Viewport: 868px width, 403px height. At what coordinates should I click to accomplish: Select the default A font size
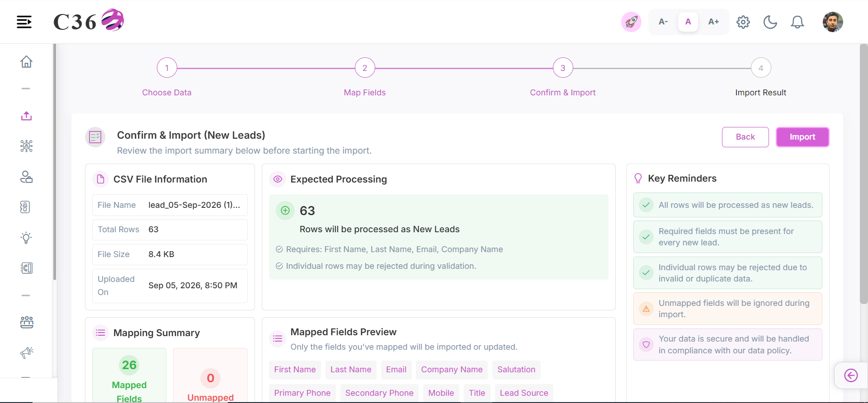tap(688, 22)
